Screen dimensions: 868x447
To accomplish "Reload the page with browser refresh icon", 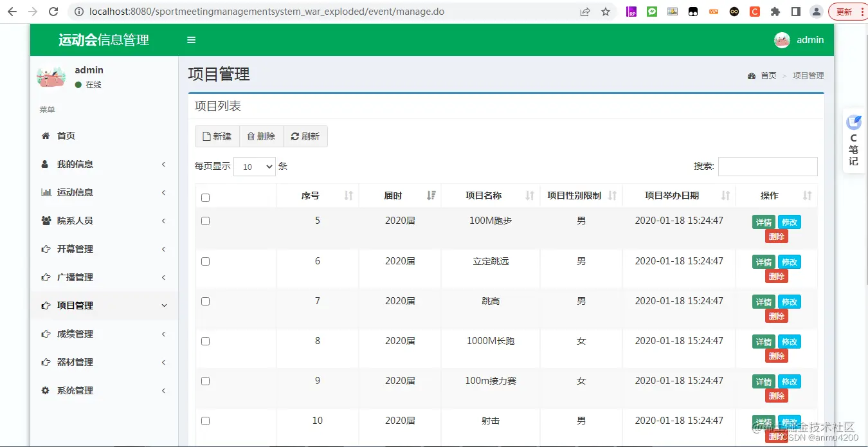I will click(53, 12).
